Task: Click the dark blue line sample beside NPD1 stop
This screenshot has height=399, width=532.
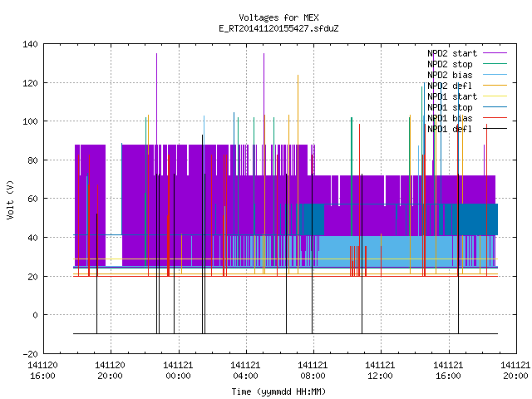Action: pyautogui.click(x=495, y=107)
